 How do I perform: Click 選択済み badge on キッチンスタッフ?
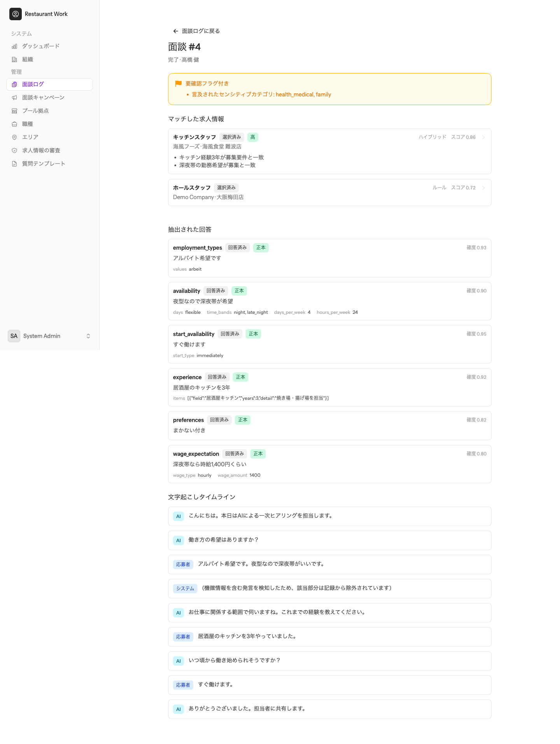[232, 137]
